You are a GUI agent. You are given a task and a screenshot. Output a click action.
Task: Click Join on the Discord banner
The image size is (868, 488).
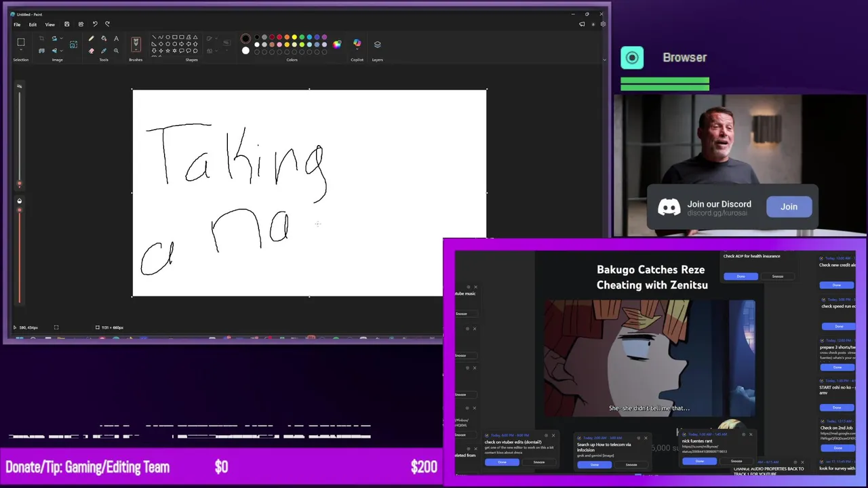789,207
